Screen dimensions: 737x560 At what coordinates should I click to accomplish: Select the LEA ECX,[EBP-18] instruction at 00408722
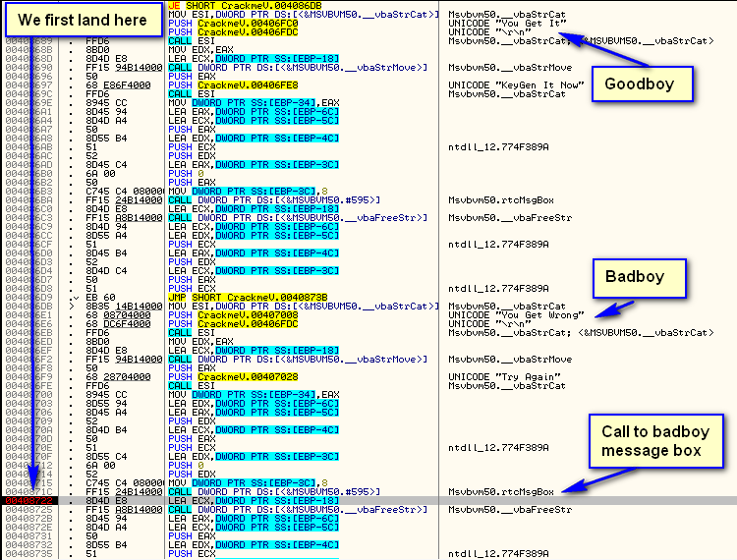tap(254, 501)
